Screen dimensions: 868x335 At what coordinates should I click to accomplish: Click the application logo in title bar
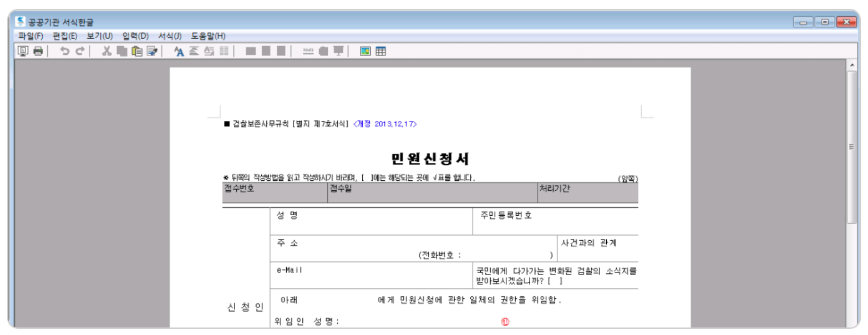[21, 22]
